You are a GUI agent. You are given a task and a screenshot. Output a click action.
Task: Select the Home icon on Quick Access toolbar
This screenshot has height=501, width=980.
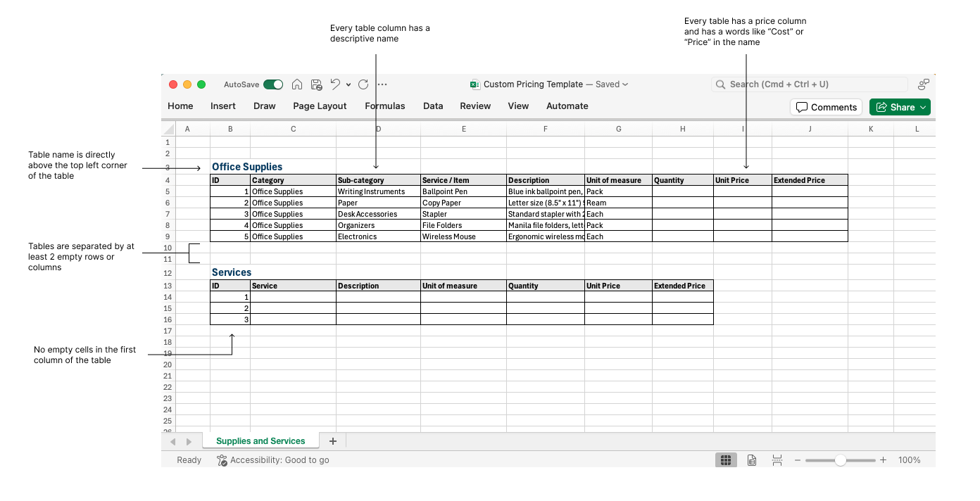tap(297, 84)
